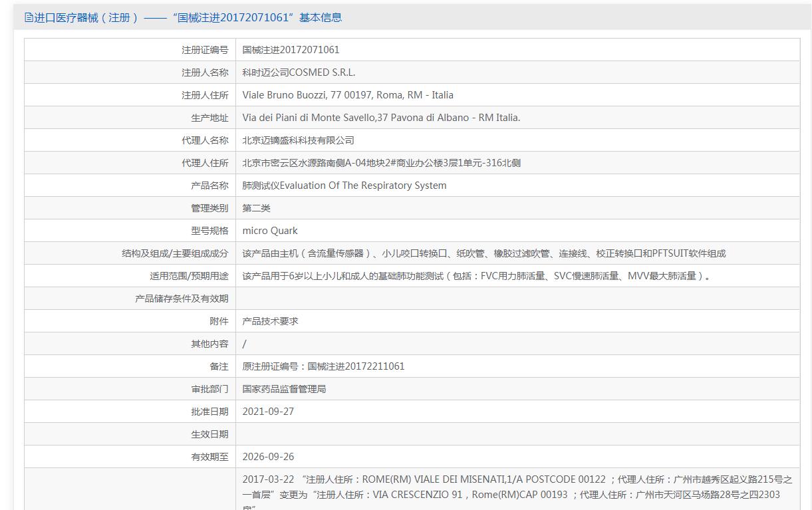Screen dimensions: 812x510
Task: Click the 产品储存条件及有效期 row label
Action: coord(182,299)
